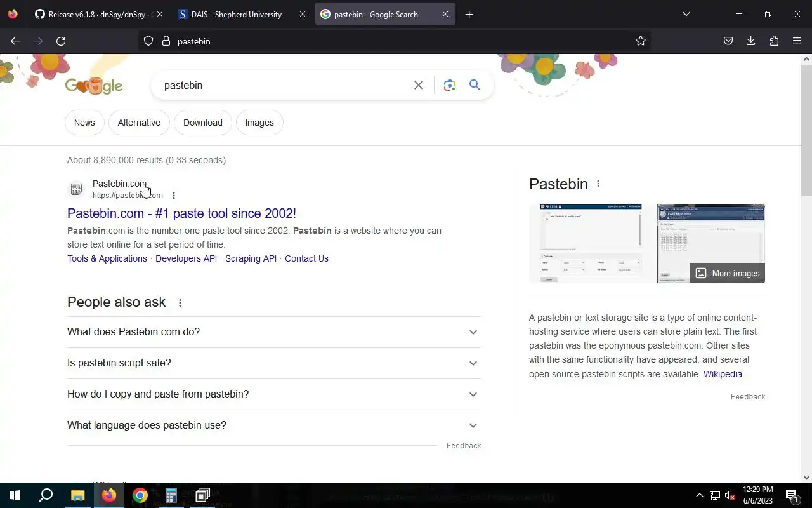
Task: Click the Pastebin.com result favicon
Action: click(x=76, y=189)
